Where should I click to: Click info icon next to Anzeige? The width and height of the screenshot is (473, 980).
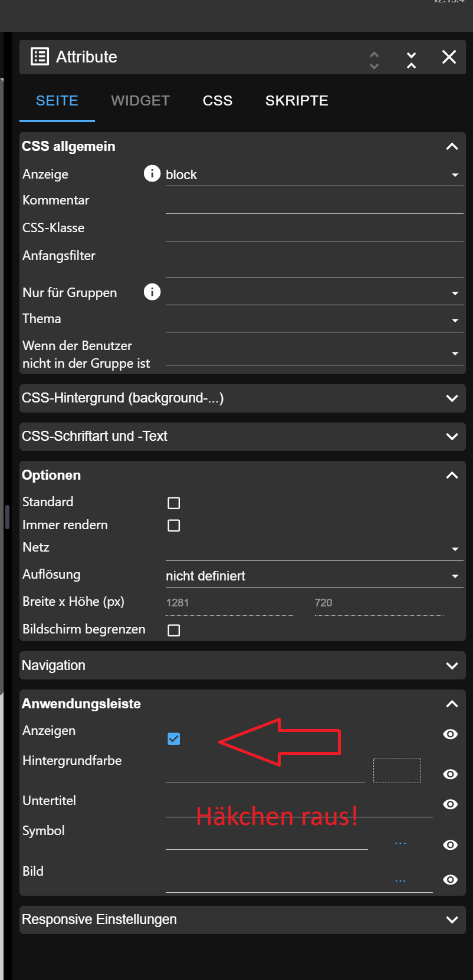tap(152, 174)
